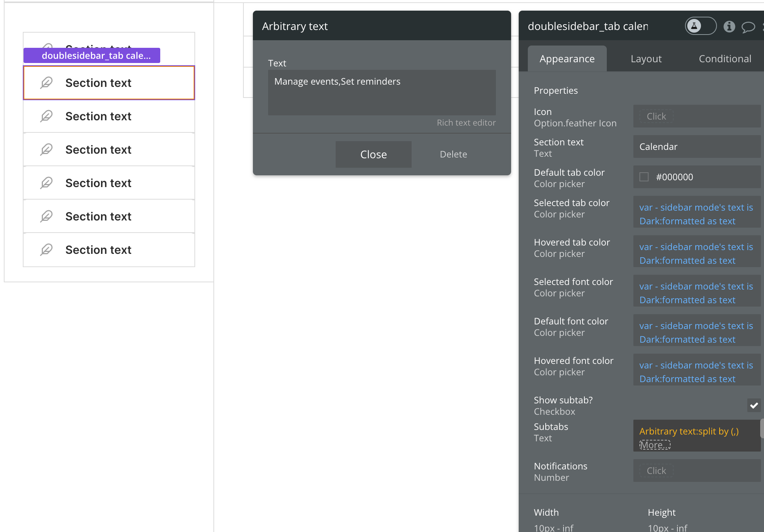Open the Conditional tab

[725, 59]
